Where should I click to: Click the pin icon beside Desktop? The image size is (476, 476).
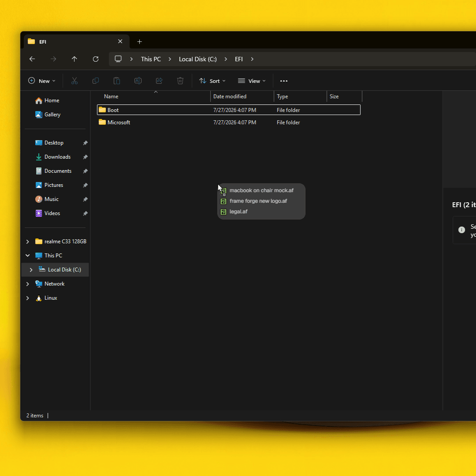86,143
